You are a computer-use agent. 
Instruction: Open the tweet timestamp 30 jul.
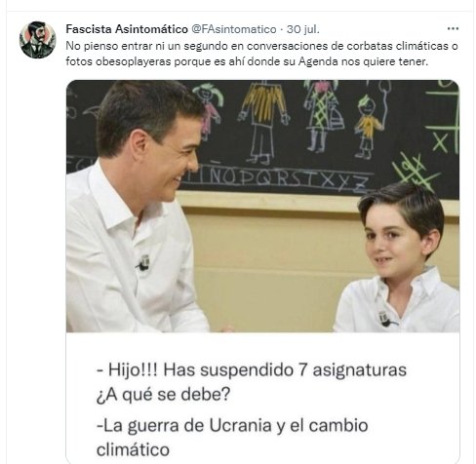click(x=303, y=29)
